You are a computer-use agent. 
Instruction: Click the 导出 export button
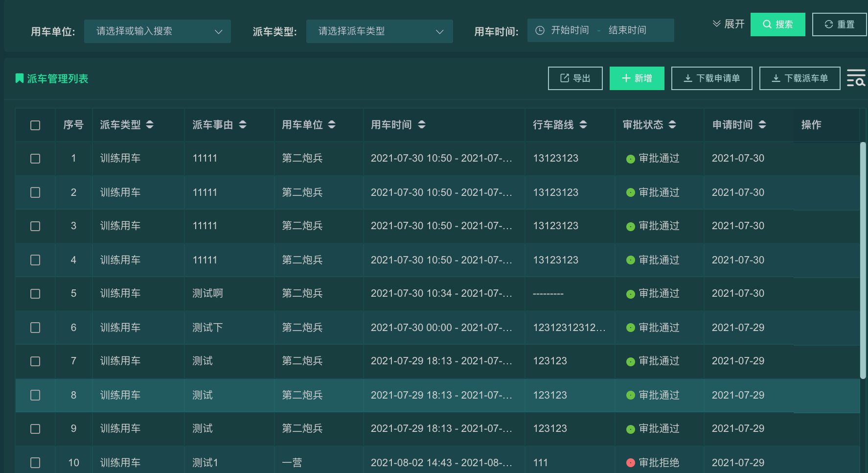[x=575, y=78]
